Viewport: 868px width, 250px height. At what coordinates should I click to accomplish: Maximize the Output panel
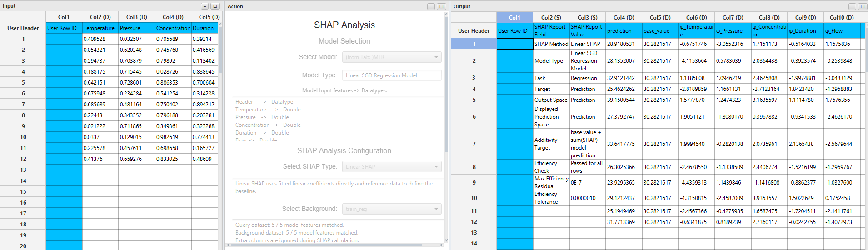click(x=863, y=6)
